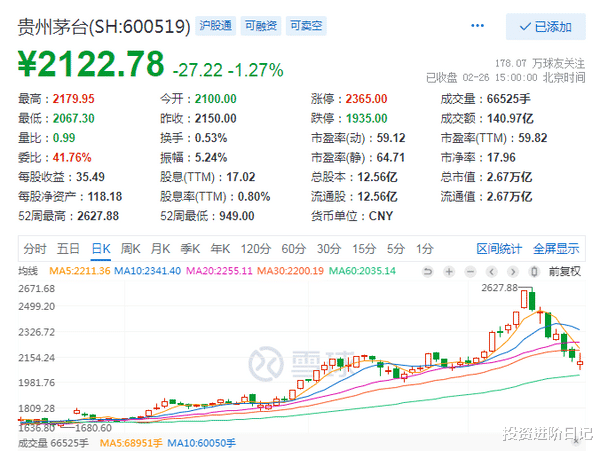
Task: Click the 成交量 value 66525手 in stats
Action: click(509, 99)
